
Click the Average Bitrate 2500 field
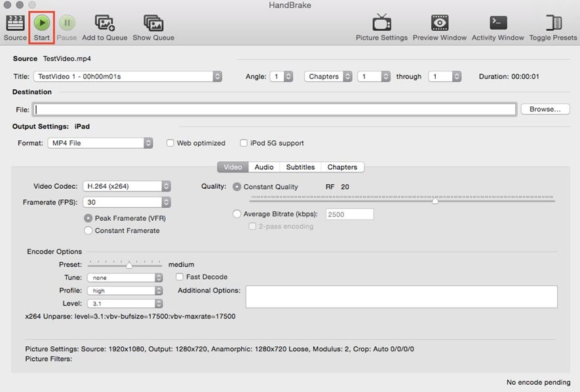(349, 214)
